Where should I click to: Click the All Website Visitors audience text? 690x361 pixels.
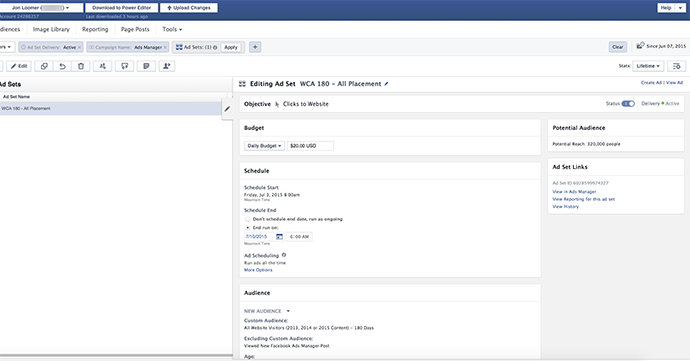[x=309, y=328]
